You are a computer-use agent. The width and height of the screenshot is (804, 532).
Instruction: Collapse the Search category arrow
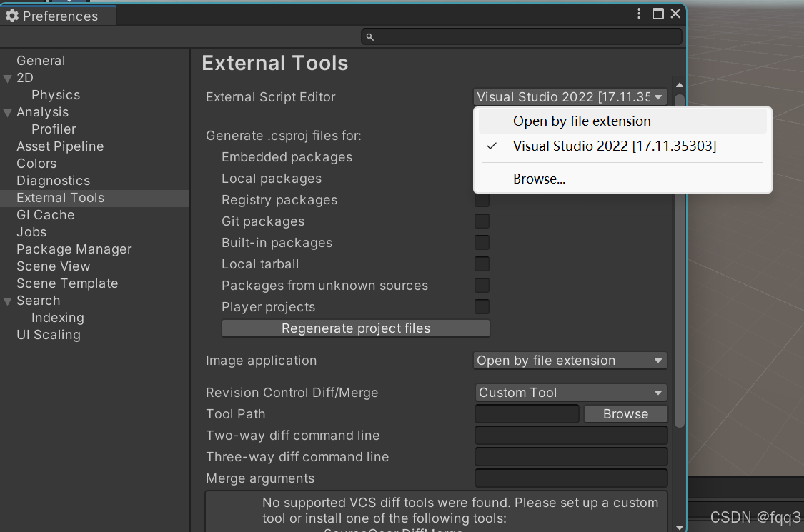tap(7, 301)
